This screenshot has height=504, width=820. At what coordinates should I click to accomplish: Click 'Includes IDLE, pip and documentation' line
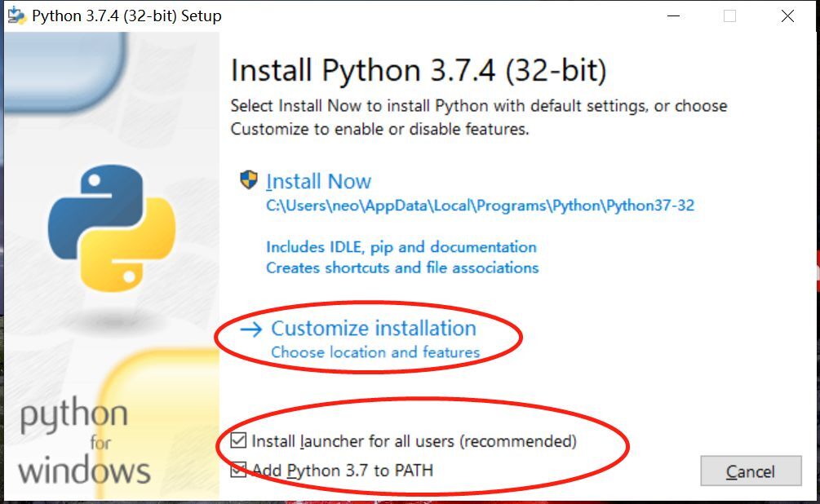401,246
